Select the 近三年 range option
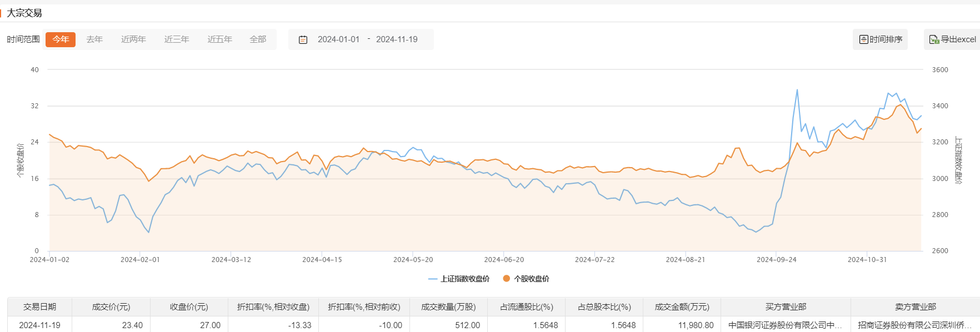The image size is (980, 332). (177, 39)
